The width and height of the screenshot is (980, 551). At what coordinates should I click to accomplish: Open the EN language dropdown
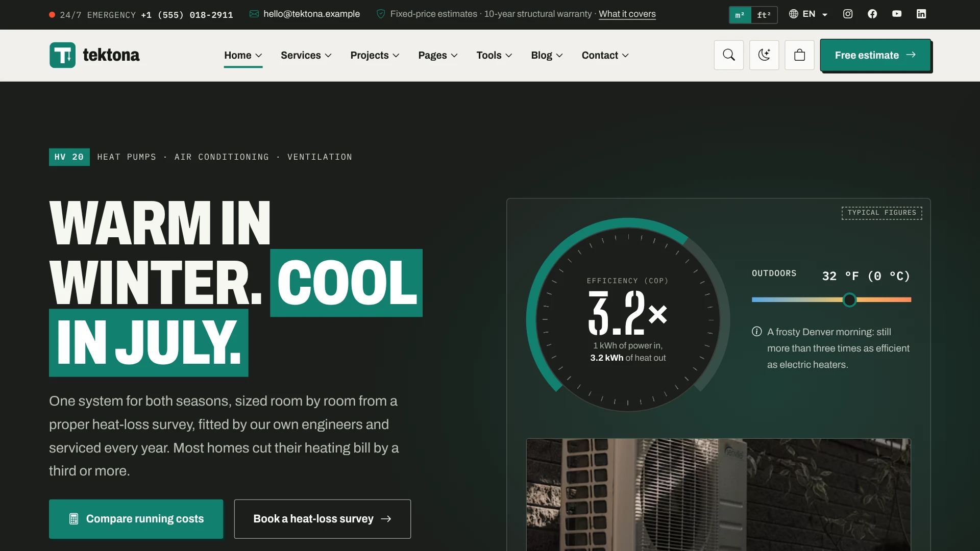(808, 14)
